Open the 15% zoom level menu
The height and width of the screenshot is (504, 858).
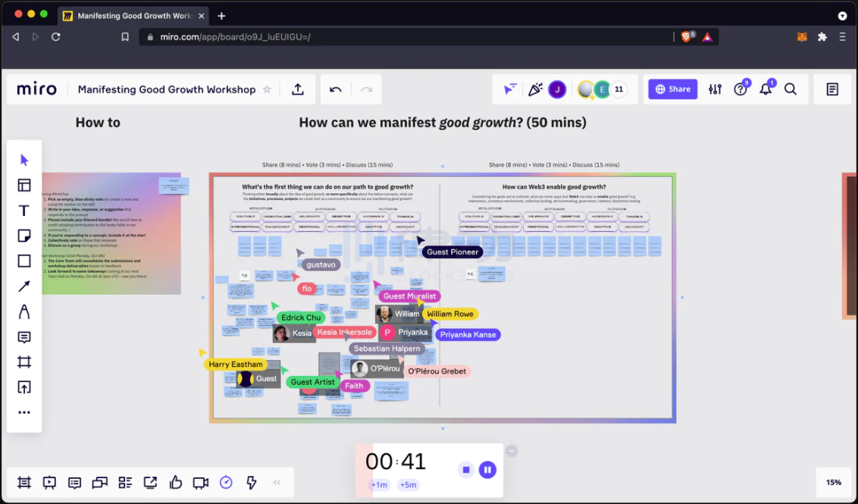(x=833, y=483)
